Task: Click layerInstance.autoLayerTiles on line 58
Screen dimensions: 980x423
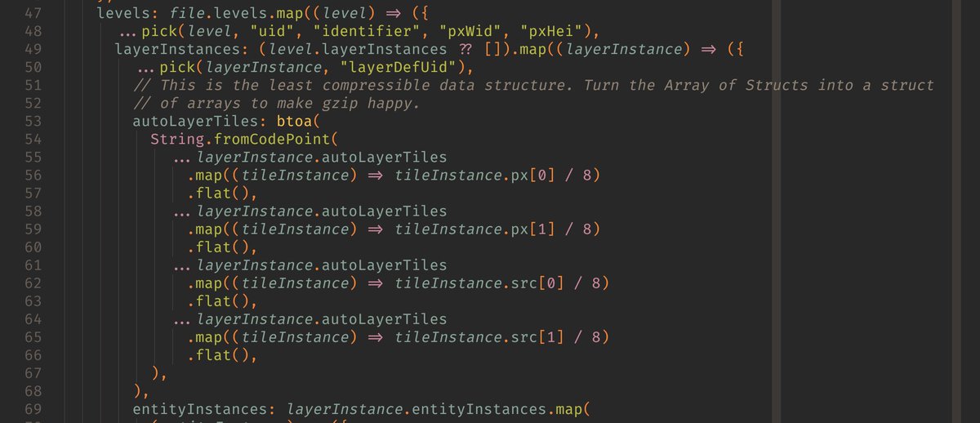Action: pos(322,211)
